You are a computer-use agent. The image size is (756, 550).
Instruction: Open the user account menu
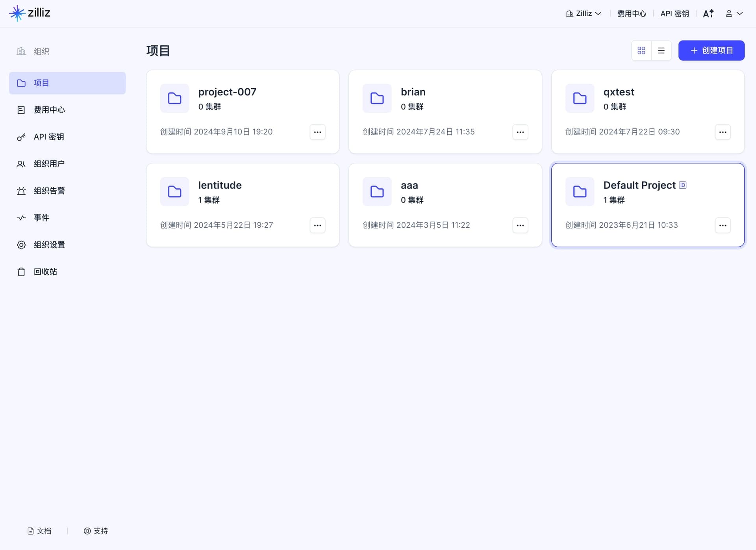(x=734, y=13)
